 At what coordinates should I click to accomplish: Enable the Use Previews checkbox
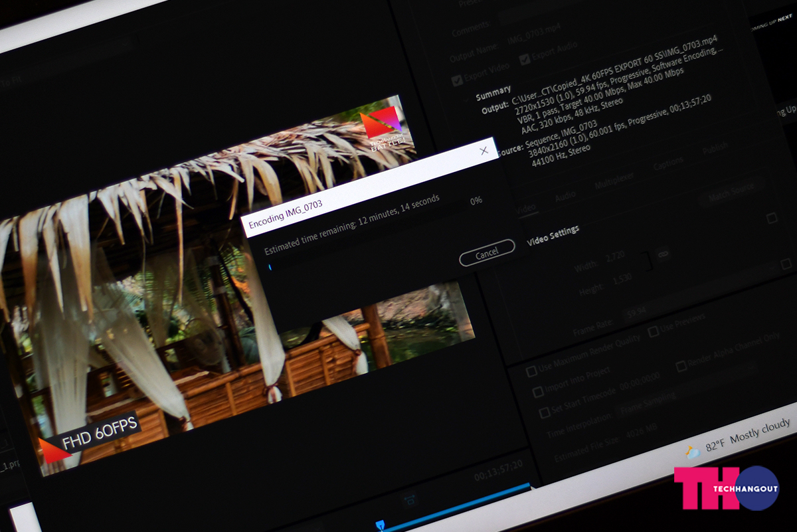tap(654, 331)
